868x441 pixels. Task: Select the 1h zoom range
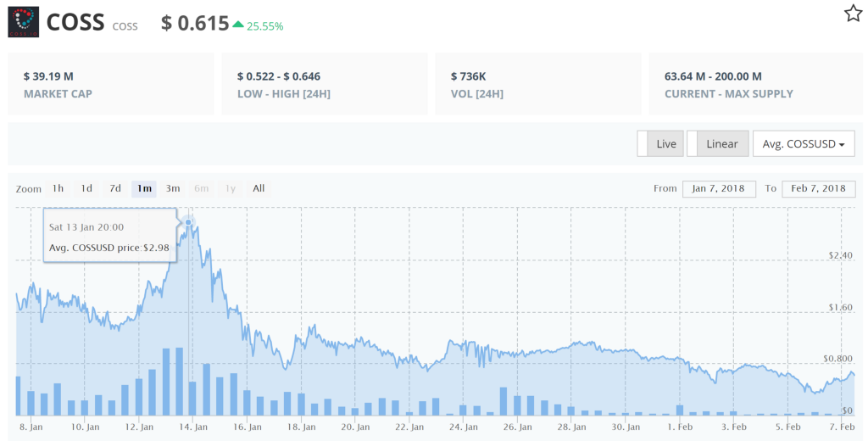coord(58,188)
